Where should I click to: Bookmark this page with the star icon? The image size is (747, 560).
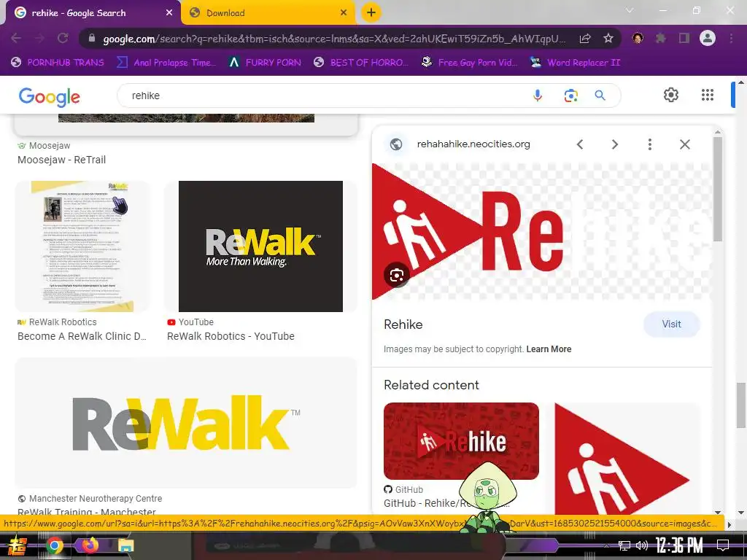[x=608, y=39]
